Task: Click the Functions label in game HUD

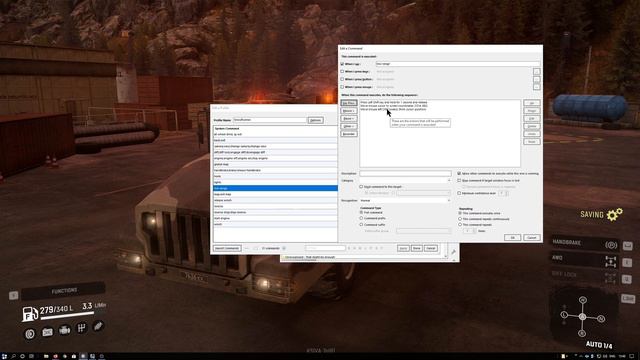Action: click(x=64, y=291)
